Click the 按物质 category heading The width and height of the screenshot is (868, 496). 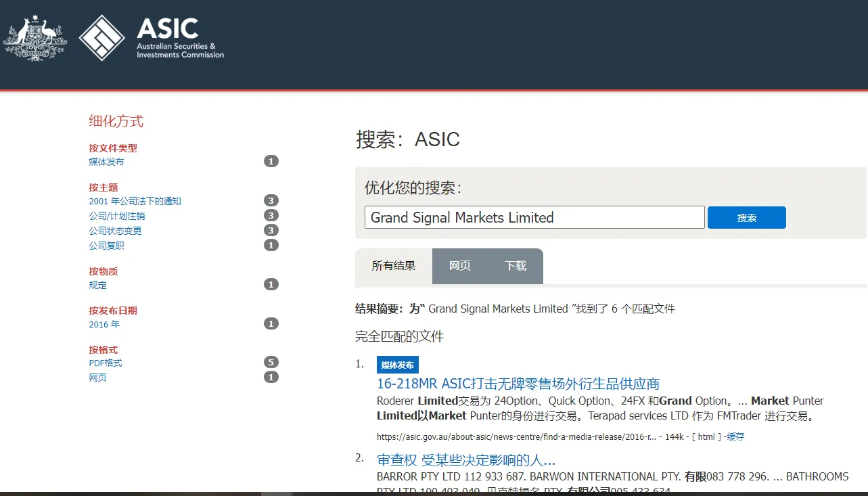104,271
